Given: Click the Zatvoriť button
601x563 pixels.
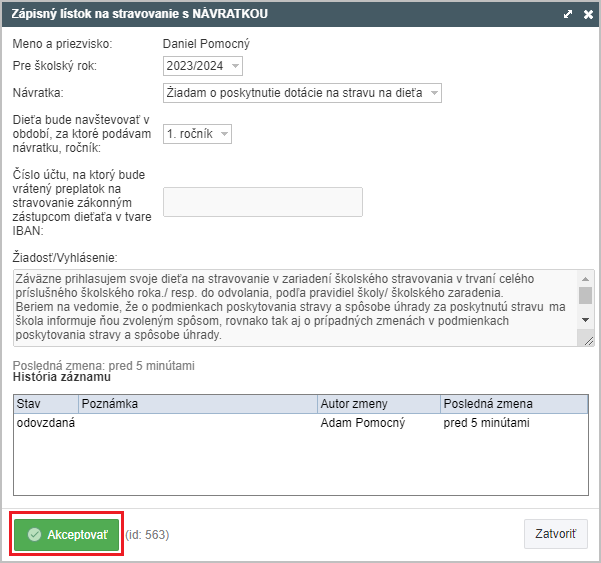Looking at the screenshot, I should (555, 533).
